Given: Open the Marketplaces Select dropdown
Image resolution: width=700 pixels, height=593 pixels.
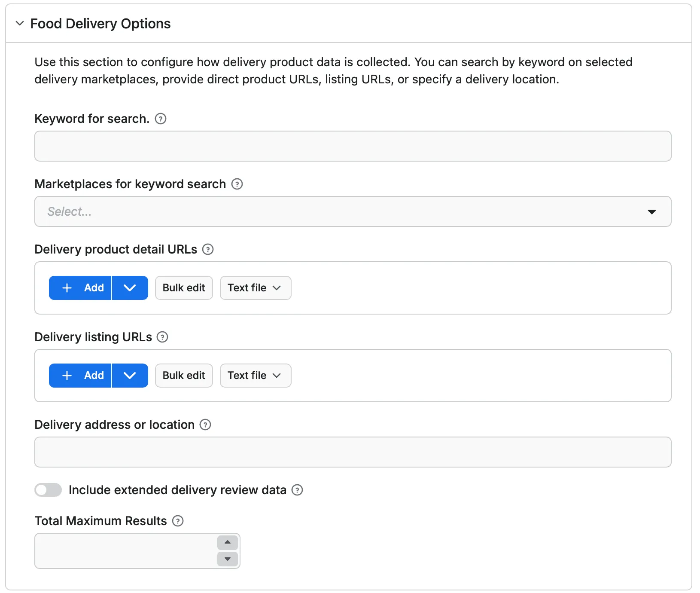Looking at the screenshot, I should click(x=652, y=211).
